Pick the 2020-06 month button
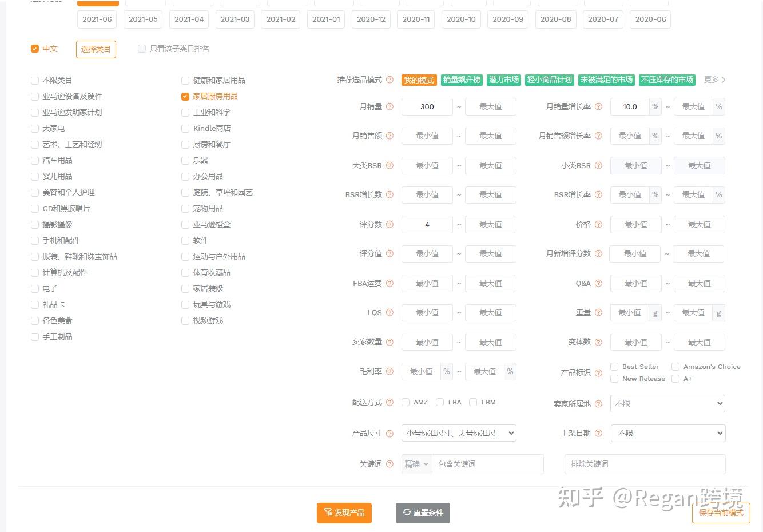Screen dimensions: 763x532 [651, 19]
